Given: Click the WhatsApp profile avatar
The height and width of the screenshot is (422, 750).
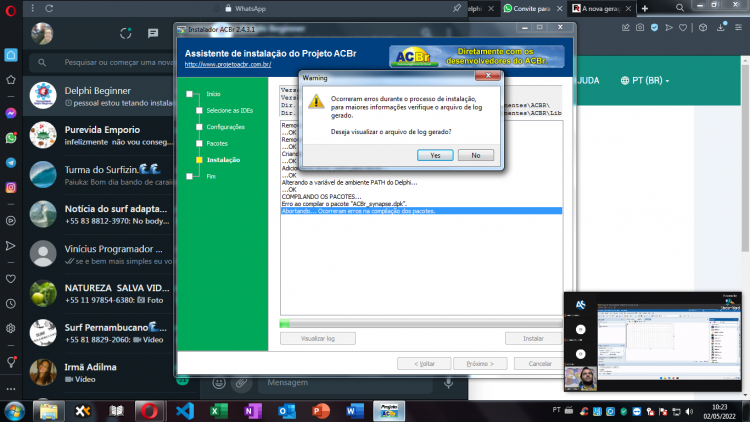Looking at the screenshot, I should (x=42, y=33).
